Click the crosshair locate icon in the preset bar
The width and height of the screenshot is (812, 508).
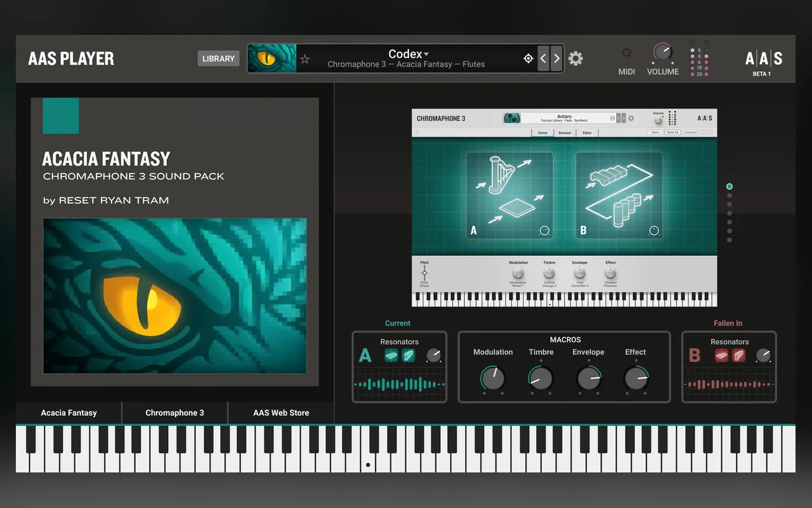click(528, 58)
